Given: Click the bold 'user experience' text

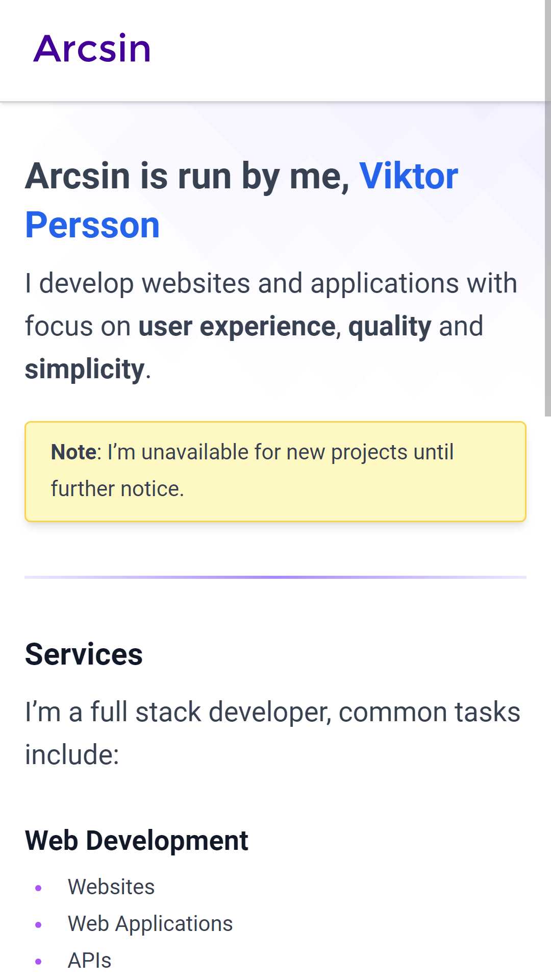Looking at the screenshot, I should tap(237, 327).
